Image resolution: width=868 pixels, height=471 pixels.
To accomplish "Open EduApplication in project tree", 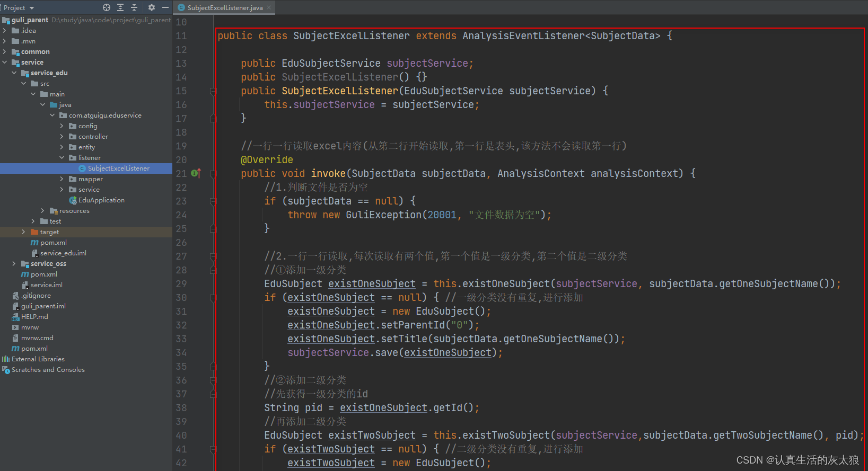I will point(101,200).
